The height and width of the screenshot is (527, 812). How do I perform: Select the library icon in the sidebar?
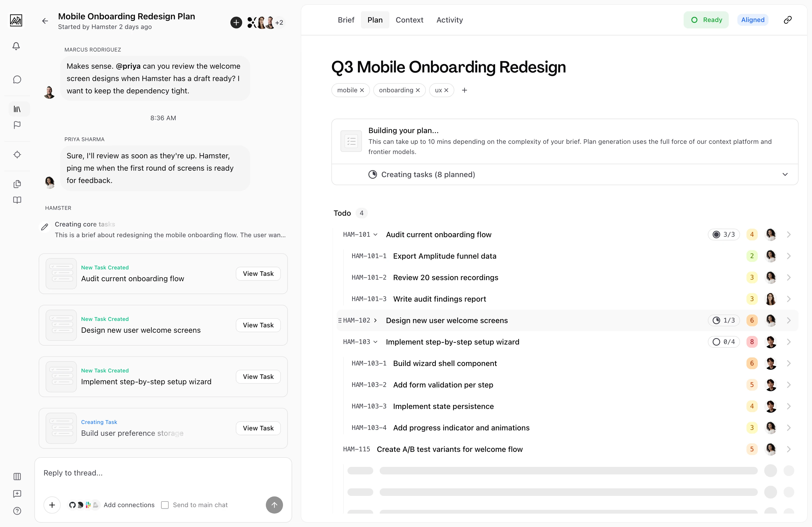click(17, 109)
